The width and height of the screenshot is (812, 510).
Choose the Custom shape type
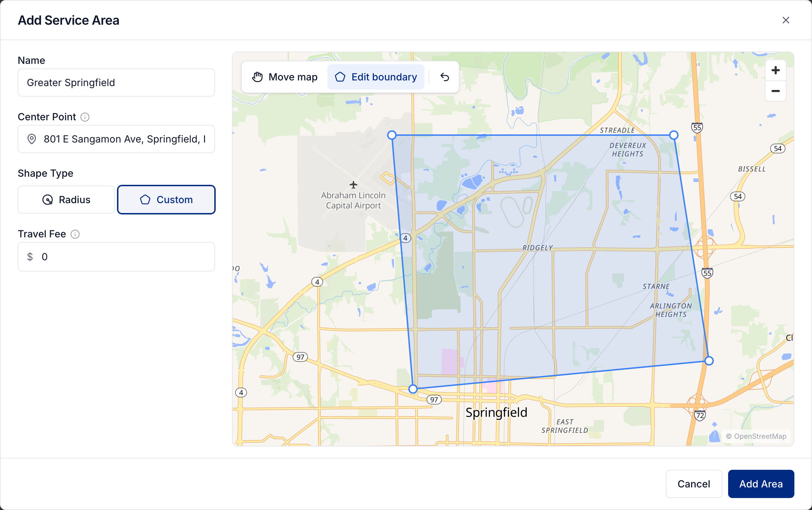pos(166,200)
